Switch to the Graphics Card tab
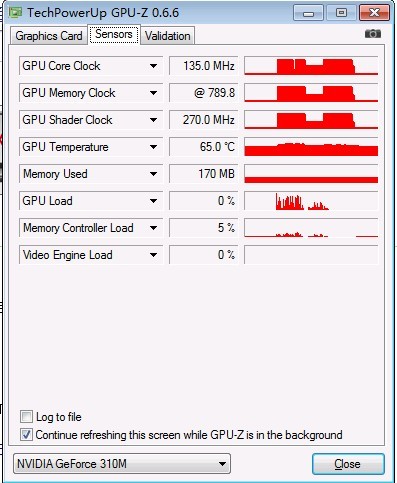 49,36
